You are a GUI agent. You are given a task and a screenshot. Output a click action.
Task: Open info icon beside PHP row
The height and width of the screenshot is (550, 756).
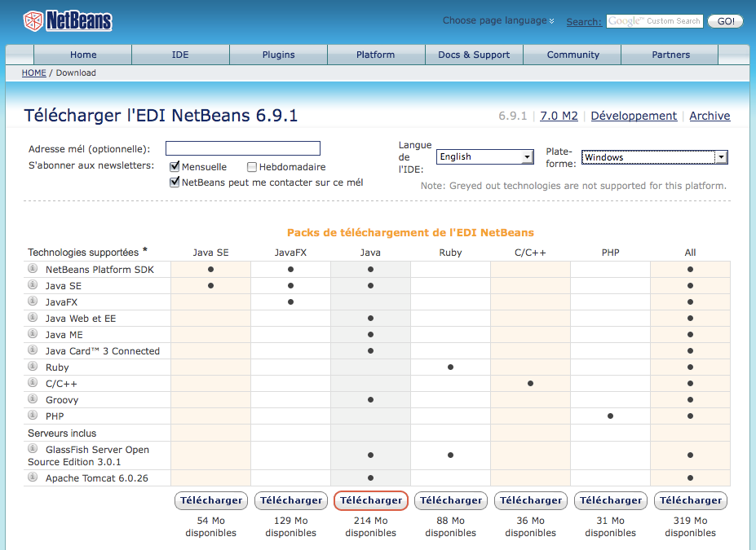33,416
